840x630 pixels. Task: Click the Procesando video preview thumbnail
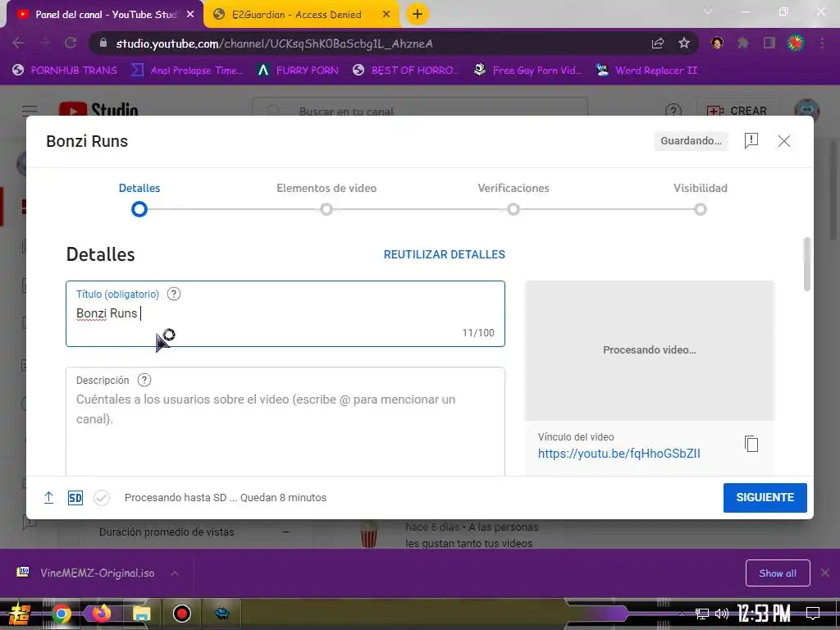pos(650,350)
